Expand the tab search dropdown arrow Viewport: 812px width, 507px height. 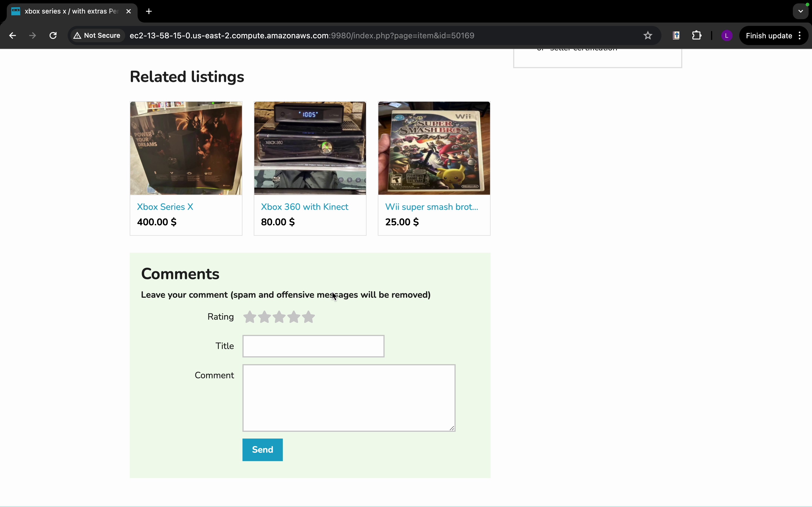(801, 11)
